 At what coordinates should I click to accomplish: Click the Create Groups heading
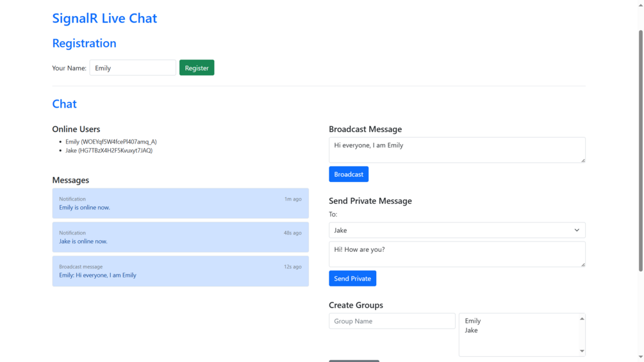[356, 305]
